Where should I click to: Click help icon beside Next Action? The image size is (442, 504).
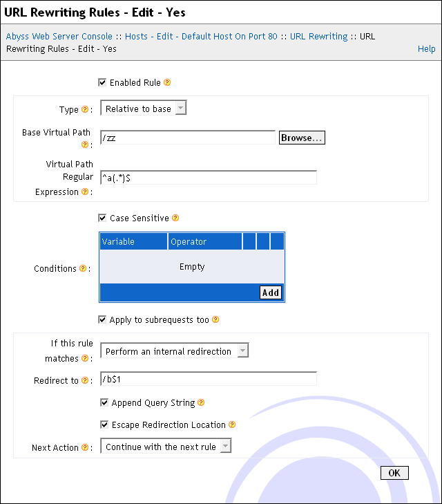point(85,448)
